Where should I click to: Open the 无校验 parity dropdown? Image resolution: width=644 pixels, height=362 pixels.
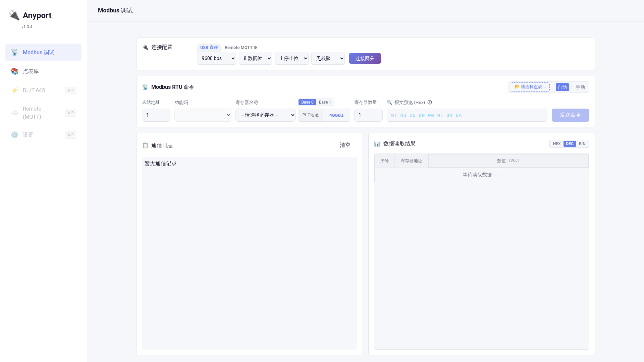tap(328, 58)
